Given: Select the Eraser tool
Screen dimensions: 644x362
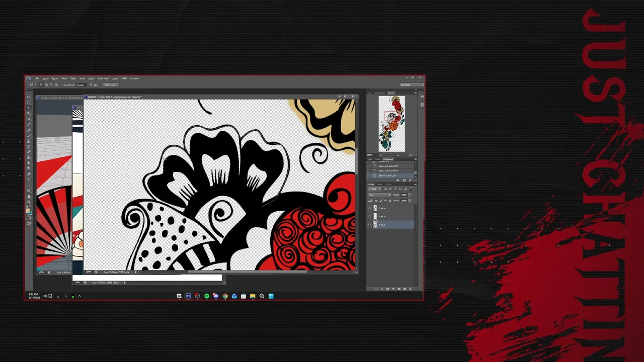Looking at the screenshot, I should tap(29, 152).
